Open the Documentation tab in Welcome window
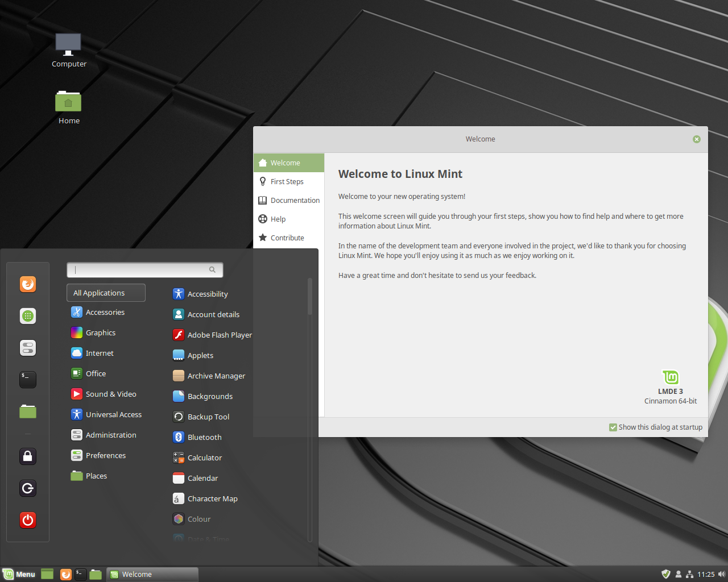 coord(289,200)
